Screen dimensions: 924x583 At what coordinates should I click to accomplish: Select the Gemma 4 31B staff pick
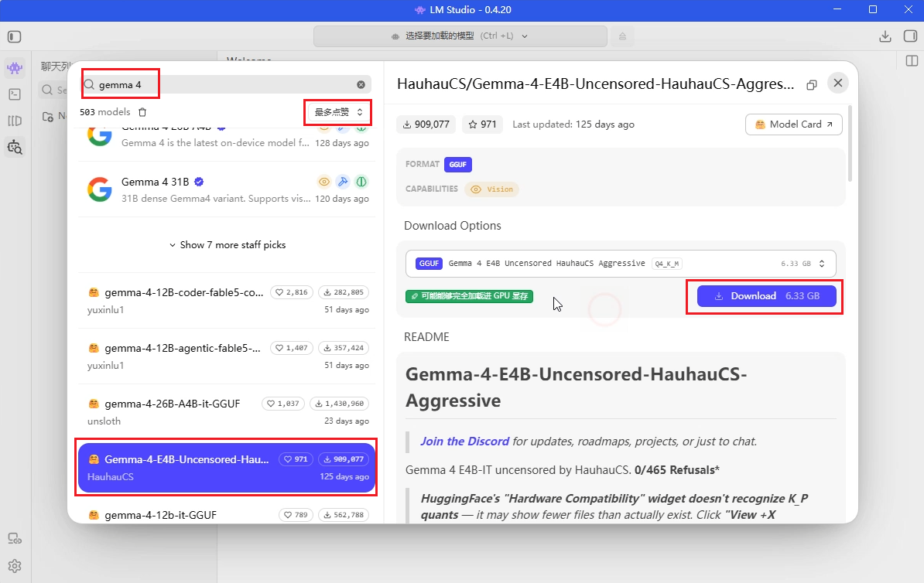pyautogui.click(x=227, y=189)
